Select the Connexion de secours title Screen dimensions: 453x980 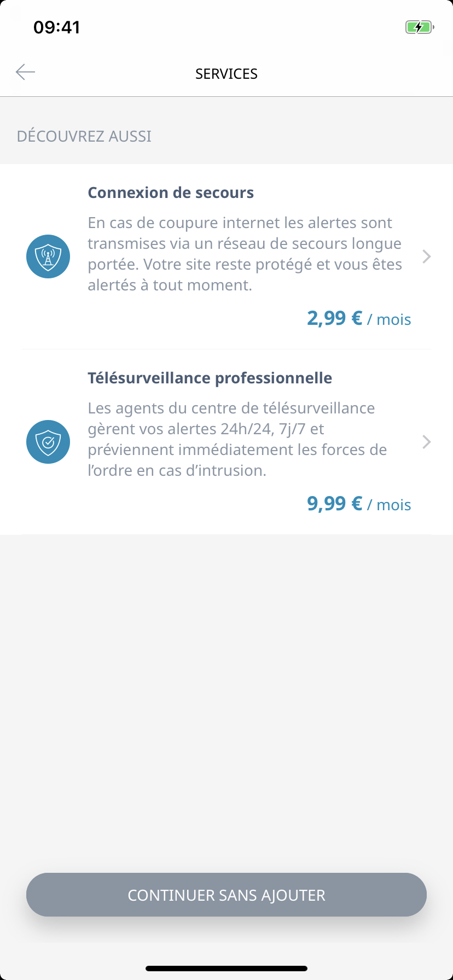(171, 192)
